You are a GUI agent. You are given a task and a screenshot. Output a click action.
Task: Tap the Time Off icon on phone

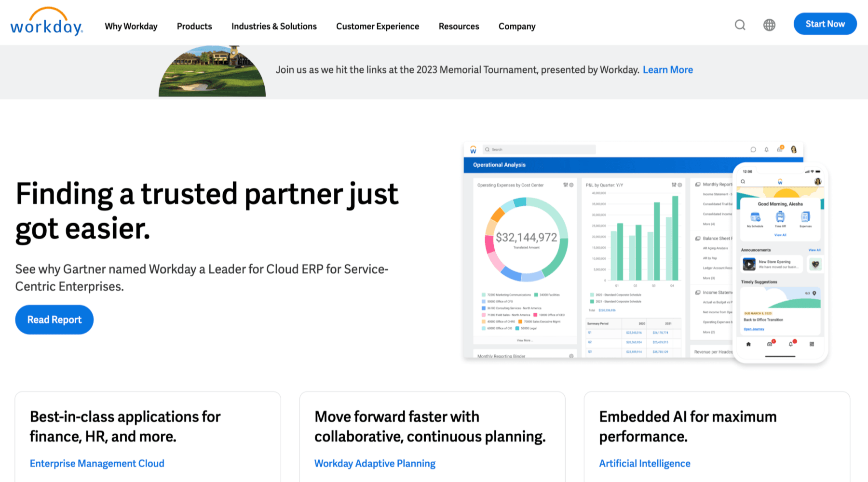point(780,218)
